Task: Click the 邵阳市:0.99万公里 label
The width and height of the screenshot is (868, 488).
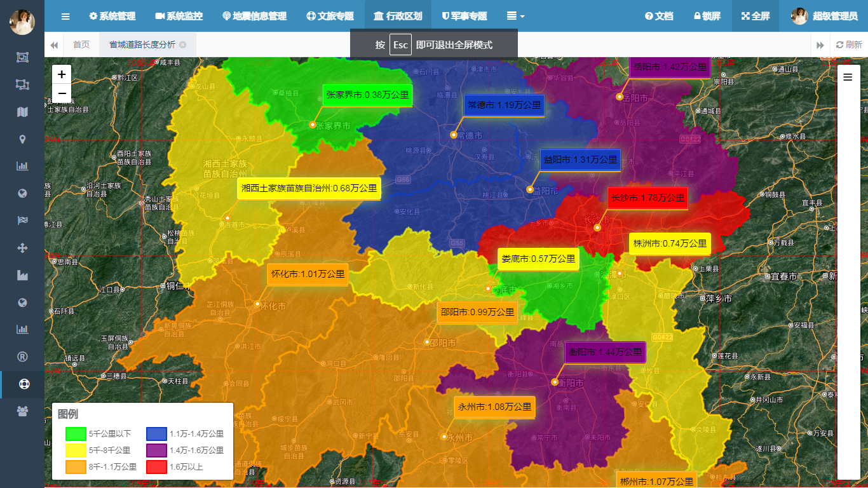Action: click(x=477, y=313)
